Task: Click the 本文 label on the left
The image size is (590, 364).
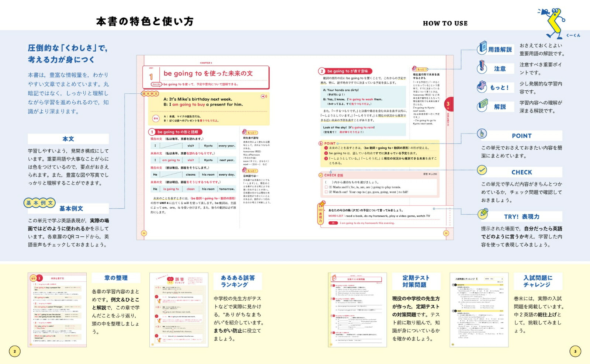Action: 68,139
